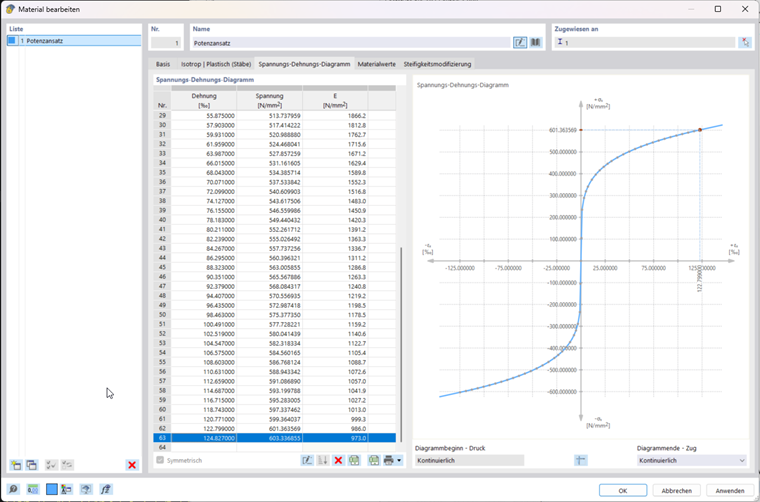Edit selected diagram table row icon
This screenshot has width=760, height=502.
click(x=307, y=460)
